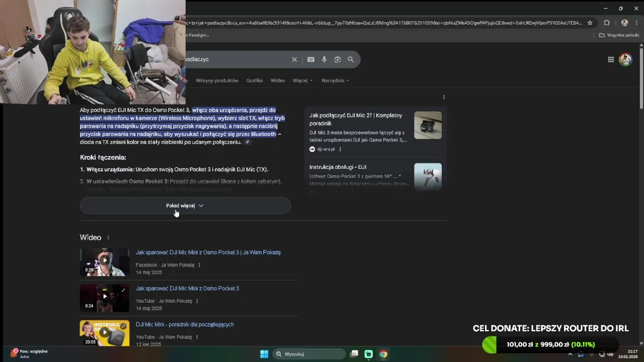The image size is (644, 362).
Task: Select the Kroki łączenia heading text
Action: coord(103,157)
